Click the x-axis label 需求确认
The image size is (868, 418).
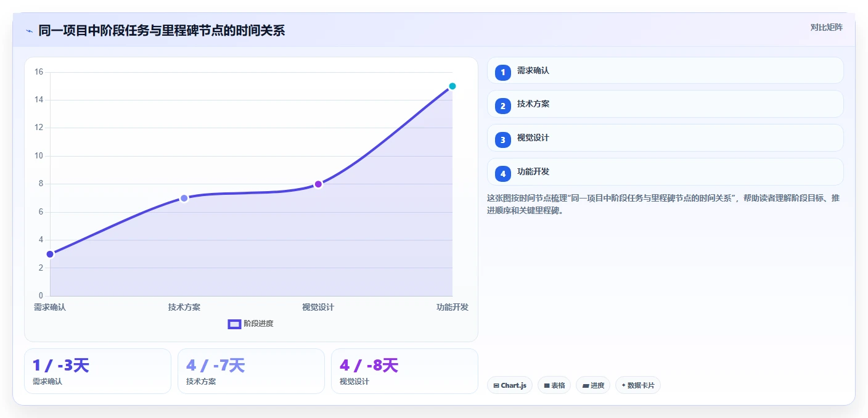pyautogui.click(x=50, y=307)
